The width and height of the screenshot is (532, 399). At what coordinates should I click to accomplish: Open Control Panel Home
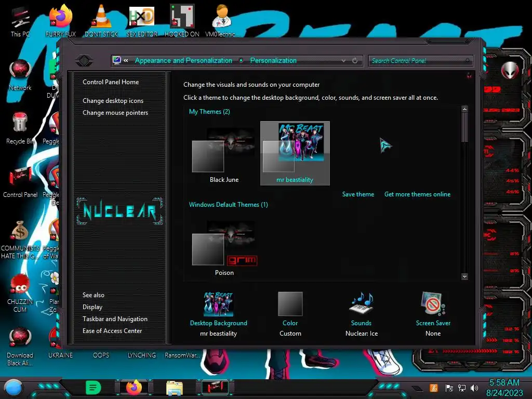click(111, 82)
